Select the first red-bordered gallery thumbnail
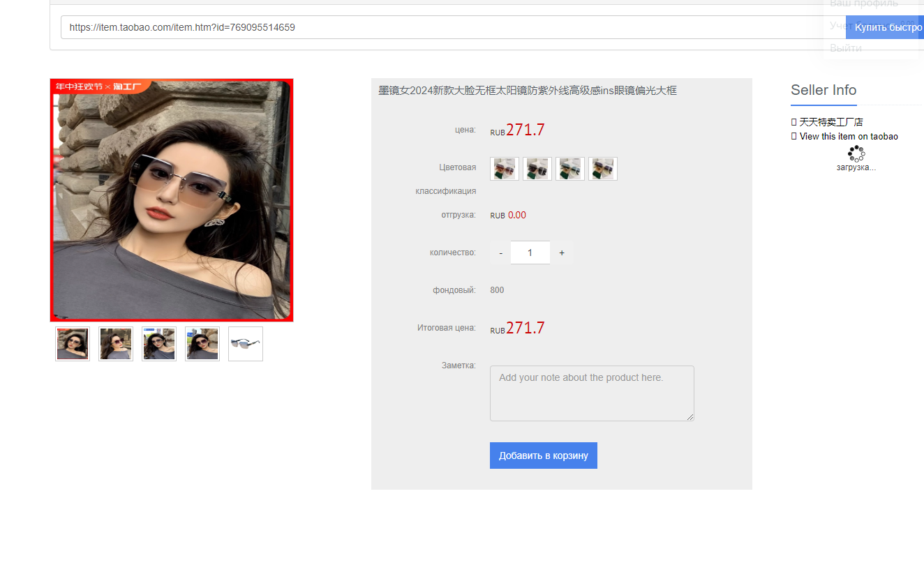This screenshot has height=572, width=924. (x=73, y=344)
